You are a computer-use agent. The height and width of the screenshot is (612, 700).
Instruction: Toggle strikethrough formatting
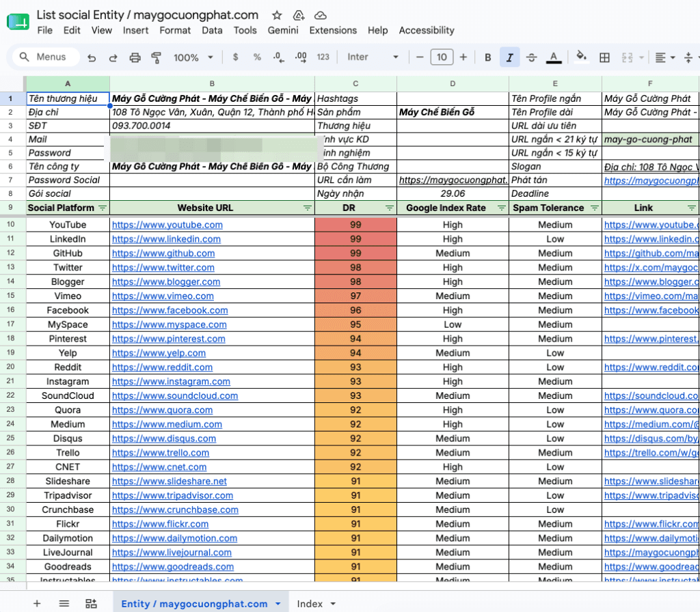tap(531, 57)
